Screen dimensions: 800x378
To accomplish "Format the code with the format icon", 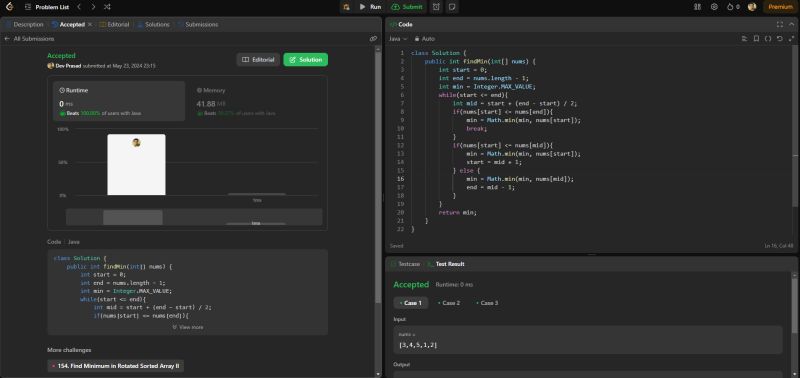I will 744,39.
